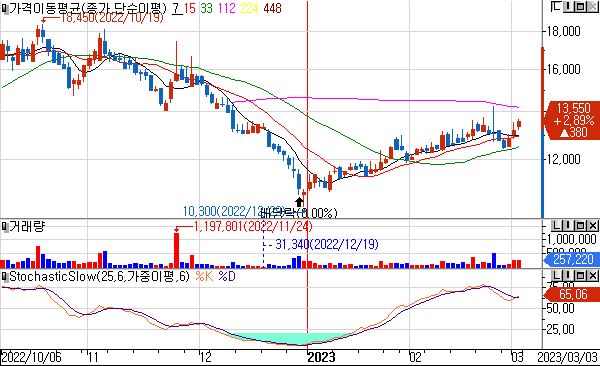Select the yellow 224-day moving average label
This screenshot has width=600, height=366.
coord(249,8)
